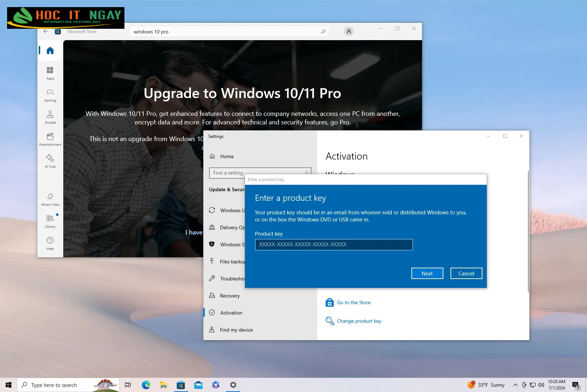Open Gaming section in Microsoft Store

(50, 95)
